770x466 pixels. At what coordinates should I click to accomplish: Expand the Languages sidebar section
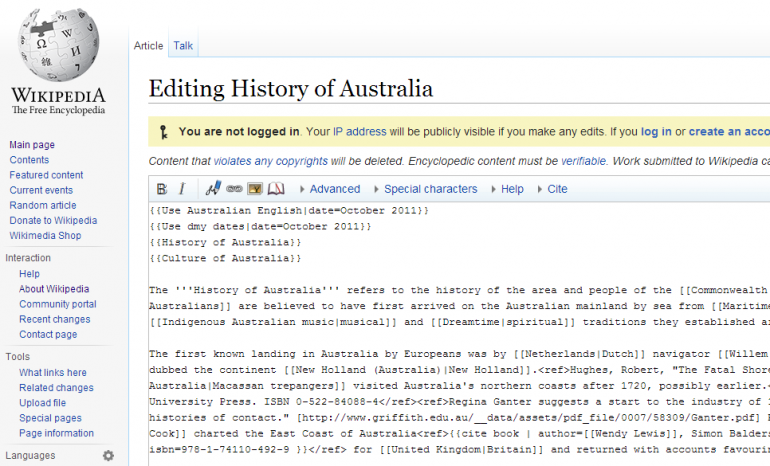tap(30, 456)
